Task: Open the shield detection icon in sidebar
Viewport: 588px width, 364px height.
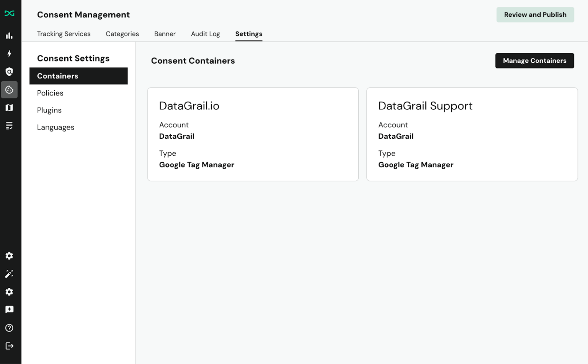Action: [x=10, y=72]
